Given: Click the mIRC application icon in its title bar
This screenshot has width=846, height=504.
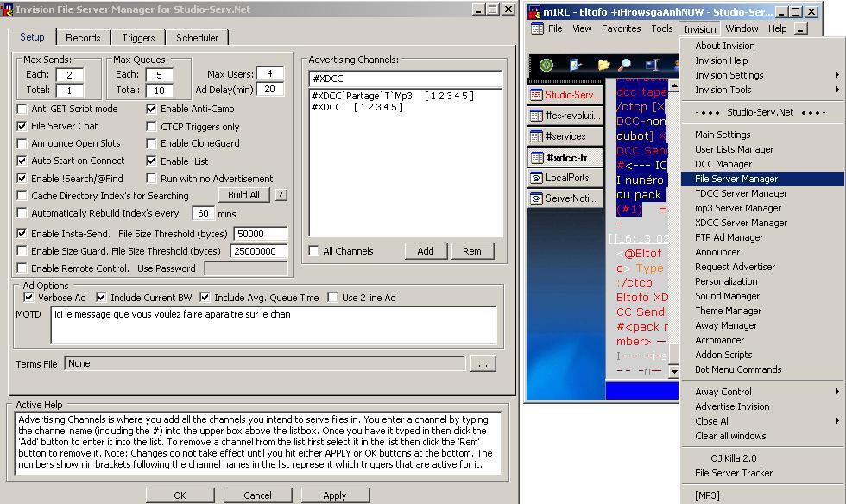Looking at the screenshot, I should pyautogui.click(x=534, y=11).
